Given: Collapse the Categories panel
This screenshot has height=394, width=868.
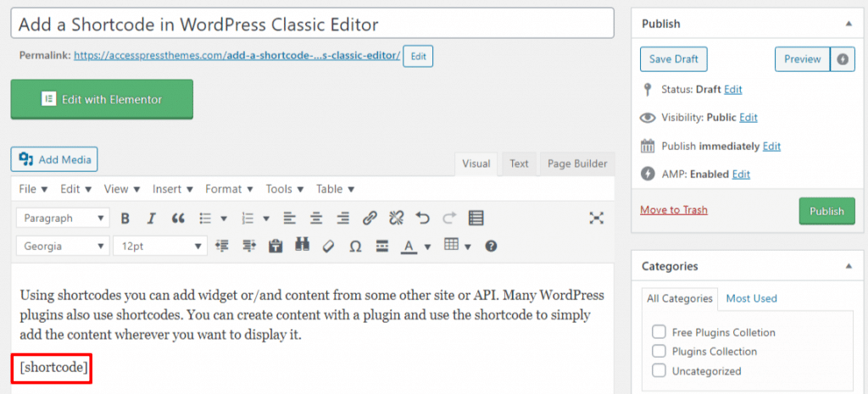Looking at the screenshot, I should (x=849, y=266).
